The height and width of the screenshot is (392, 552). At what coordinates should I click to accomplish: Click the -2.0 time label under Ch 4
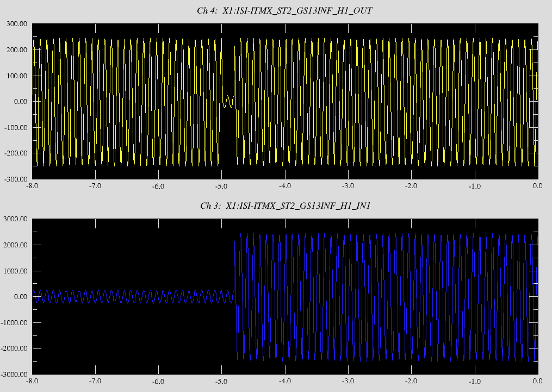coord(411,186)
